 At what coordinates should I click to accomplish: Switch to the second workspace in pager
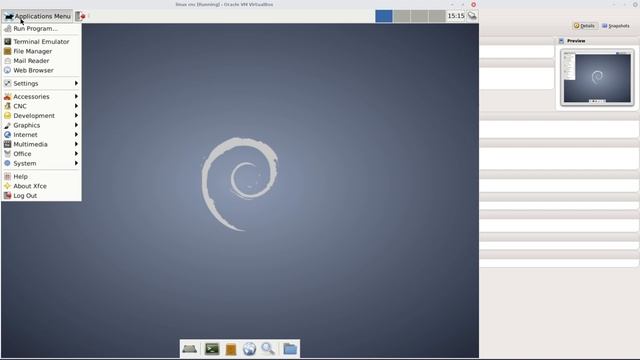[402, 16]
